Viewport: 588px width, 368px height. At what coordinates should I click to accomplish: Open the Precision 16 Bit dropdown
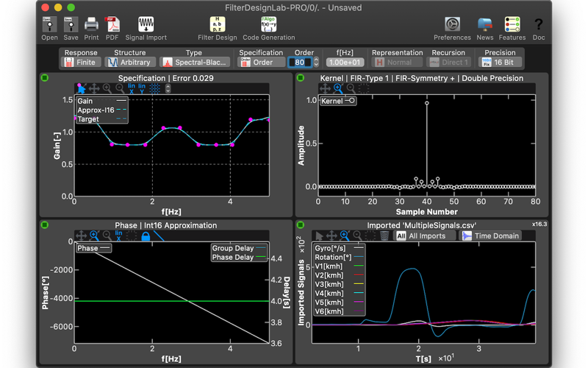coord(501,63)
